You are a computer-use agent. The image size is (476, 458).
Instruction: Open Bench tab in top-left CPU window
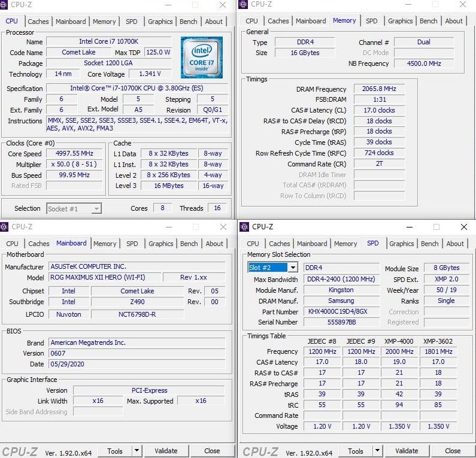coord(188,22)
